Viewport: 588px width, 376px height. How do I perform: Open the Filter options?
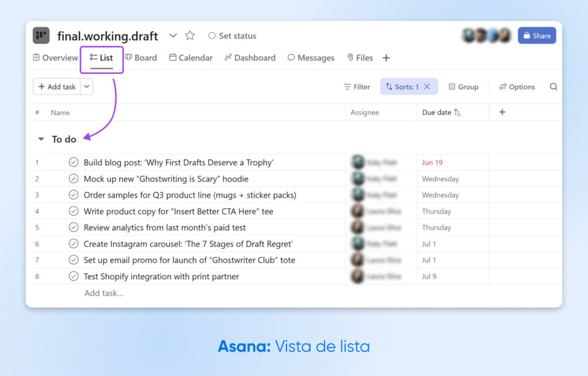point(357,86)
